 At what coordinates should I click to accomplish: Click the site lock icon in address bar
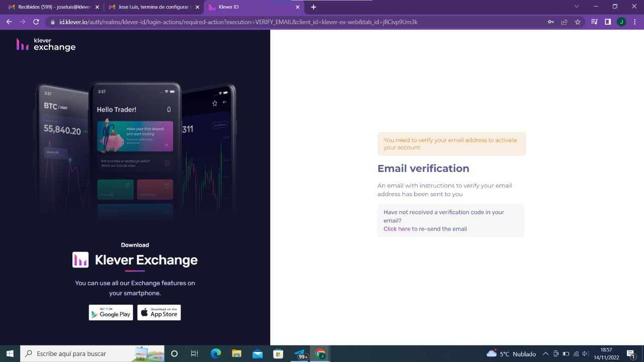(53, 22)
